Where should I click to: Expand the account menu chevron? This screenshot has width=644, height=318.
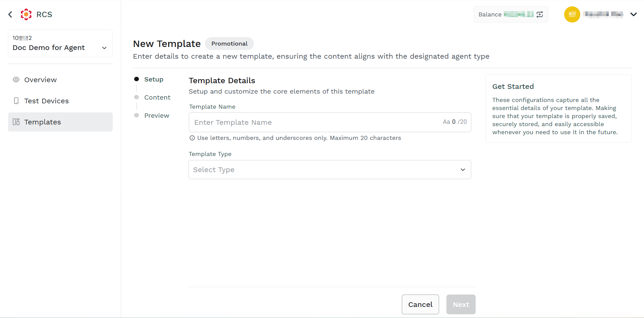coord(634,14)
